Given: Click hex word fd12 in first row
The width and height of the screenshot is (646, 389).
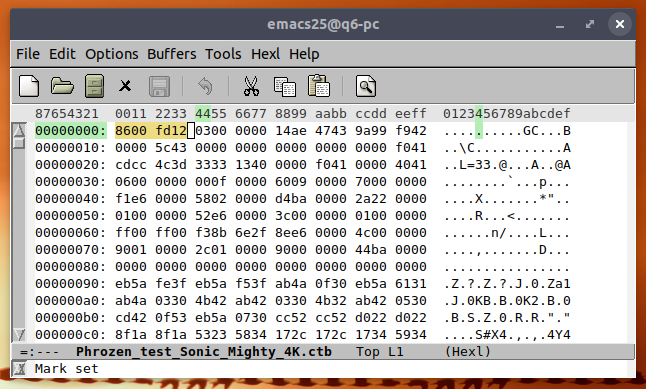Looking at the screenshot, I should point(171,131).
